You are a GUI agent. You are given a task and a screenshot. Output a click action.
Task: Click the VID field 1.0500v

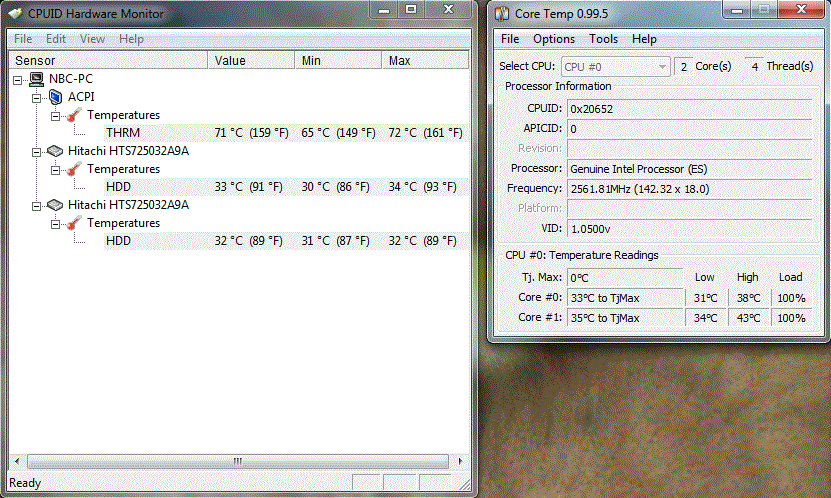tap(689, 229)
